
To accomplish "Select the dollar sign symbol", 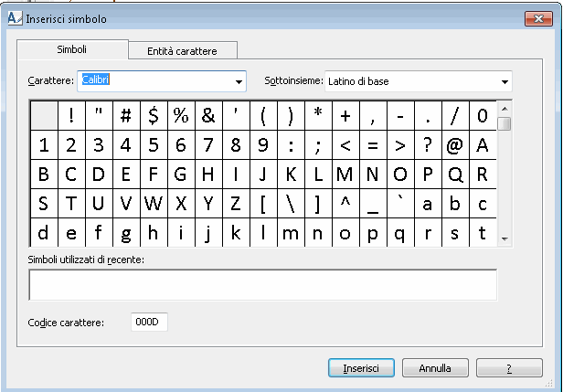I will pos(154,115).
